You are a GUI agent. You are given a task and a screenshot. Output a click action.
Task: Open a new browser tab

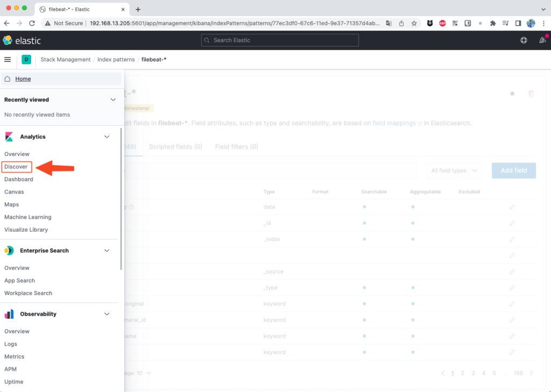pos(138,10)
